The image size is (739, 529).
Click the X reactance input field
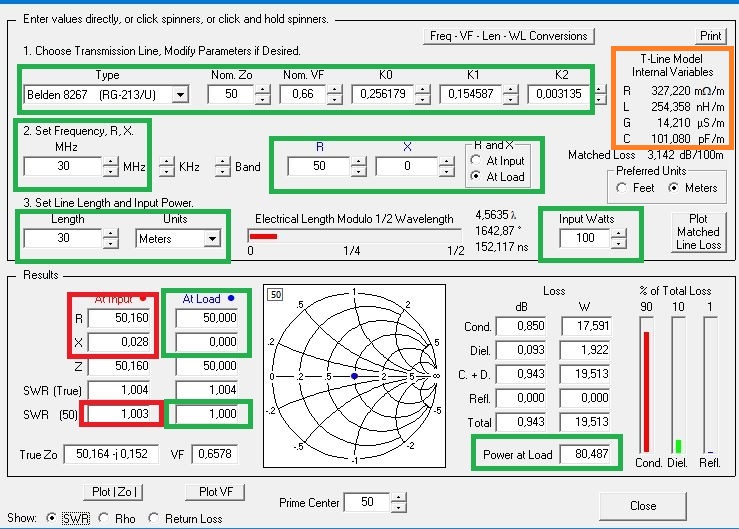click(407, 166)
